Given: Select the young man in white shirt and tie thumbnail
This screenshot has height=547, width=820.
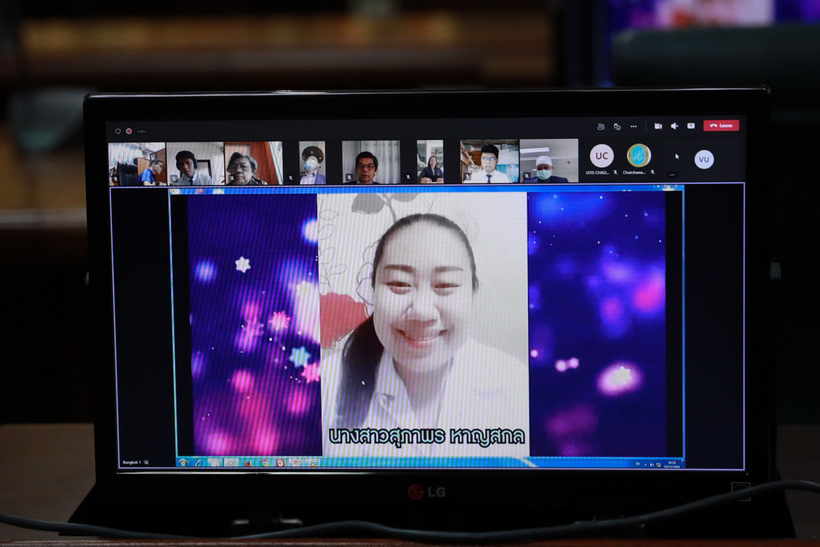Looking at the screenshot, I should coord(488,162).
